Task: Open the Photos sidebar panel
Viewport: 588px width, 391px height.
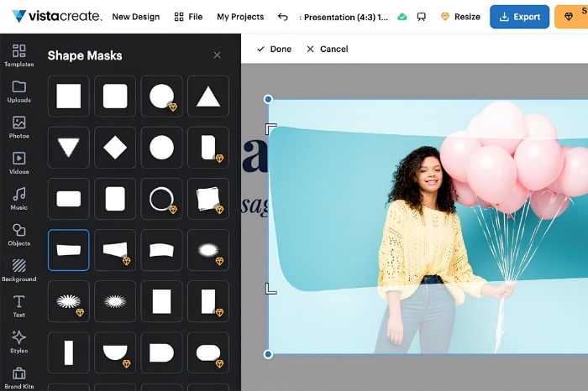Action: coord(18,128)
